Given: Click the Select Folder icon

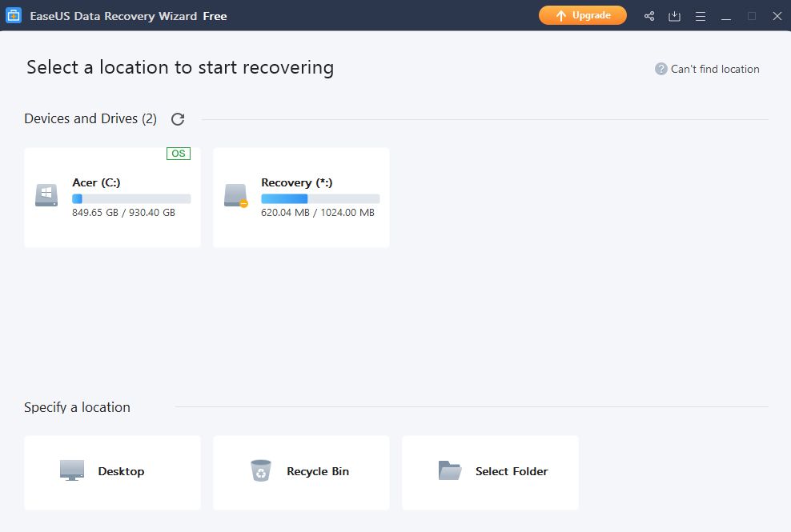Looking at the screenshot, I should [x=450, y=470].
